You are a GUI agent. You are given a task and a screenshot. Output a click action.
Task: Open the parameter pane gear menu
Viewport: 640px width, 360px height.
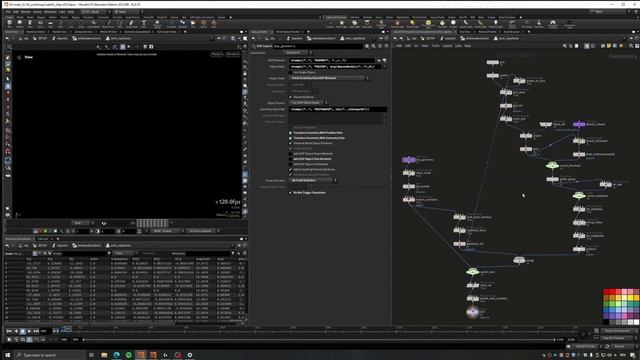(367, 46)
